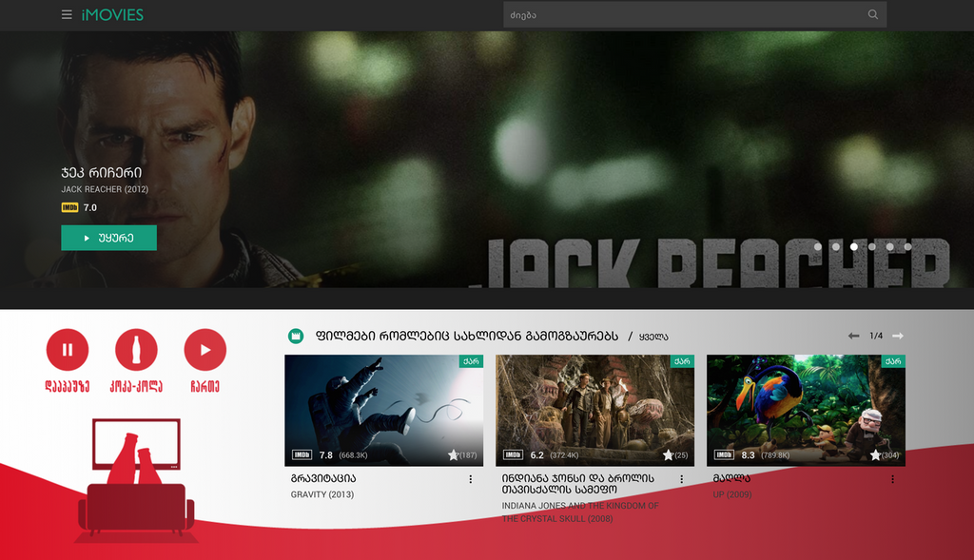The width and height of the screenshot is (974, 560).
Task: Open the Jack Reacher (2012) title
Action: [105, 189]
